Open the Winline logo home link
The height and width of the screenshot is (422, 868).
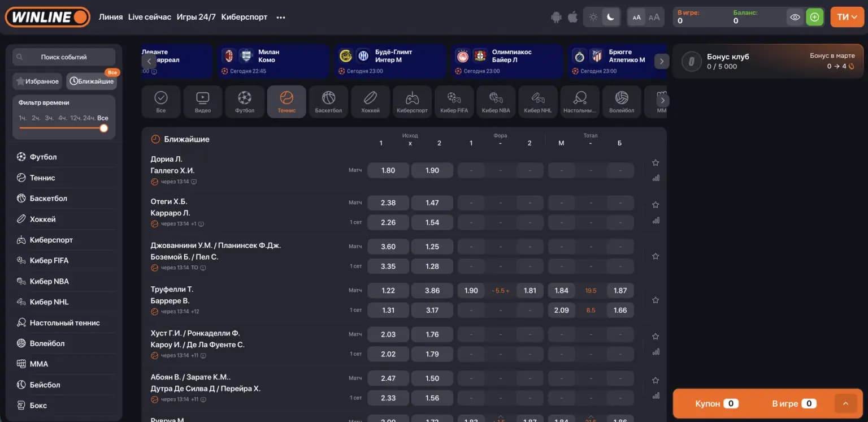(48, 17)
